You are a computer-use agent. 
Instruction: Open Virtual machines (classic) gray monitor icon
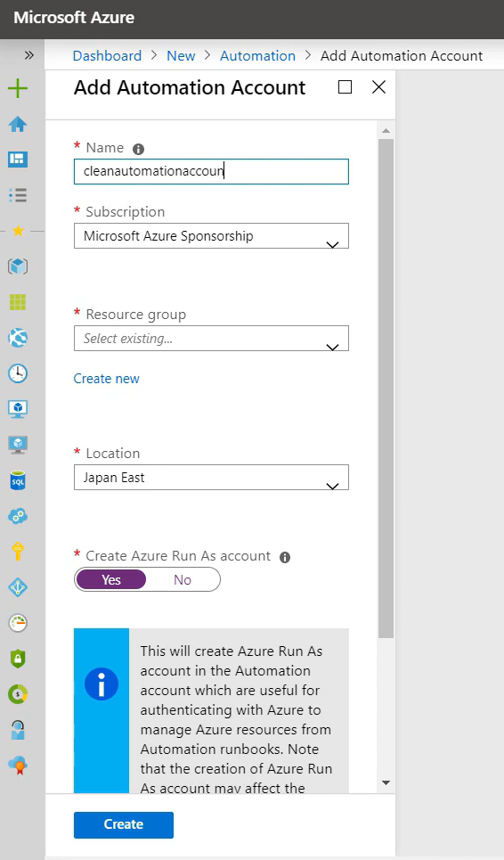[x=18, y=445]
